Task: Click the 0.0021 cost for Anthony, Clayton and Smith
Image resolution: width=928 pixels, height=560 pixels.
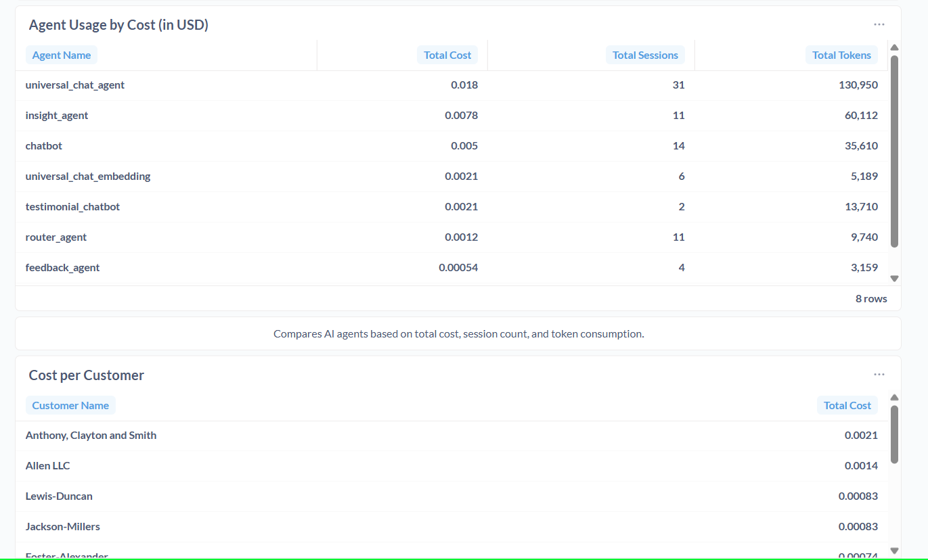Action: coord(861,436)
